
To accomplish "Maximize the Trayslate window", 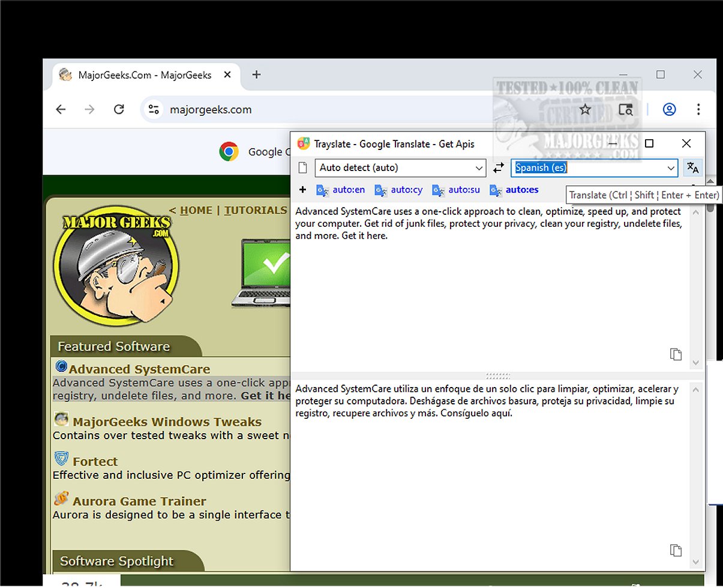I will [649, 143].
